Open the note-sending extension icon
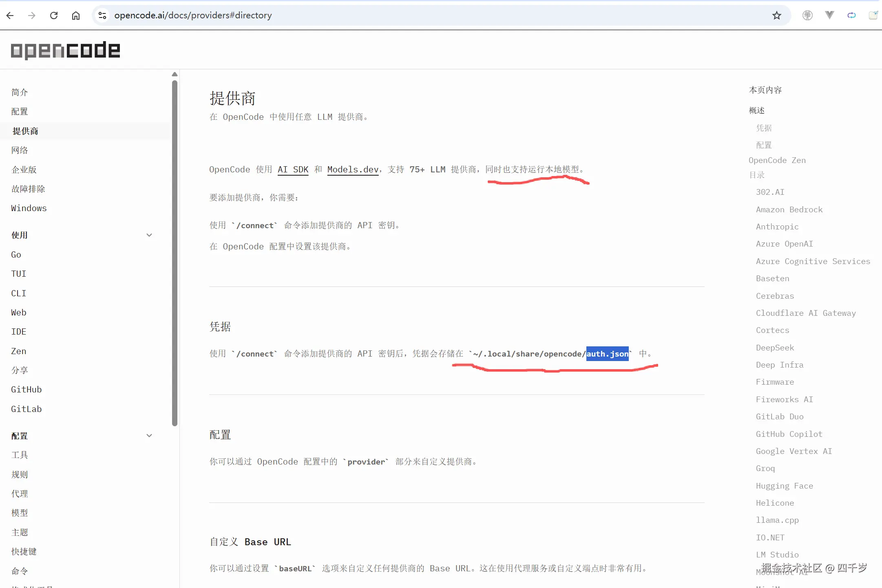 pyautogui.click(x=873, y=15)
